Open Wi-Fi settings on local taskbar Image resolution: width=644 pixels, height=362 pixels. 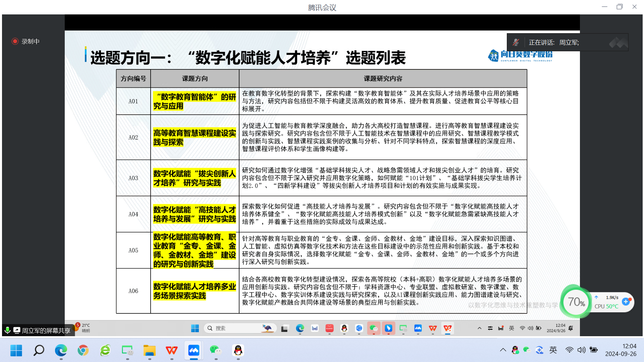569,350
